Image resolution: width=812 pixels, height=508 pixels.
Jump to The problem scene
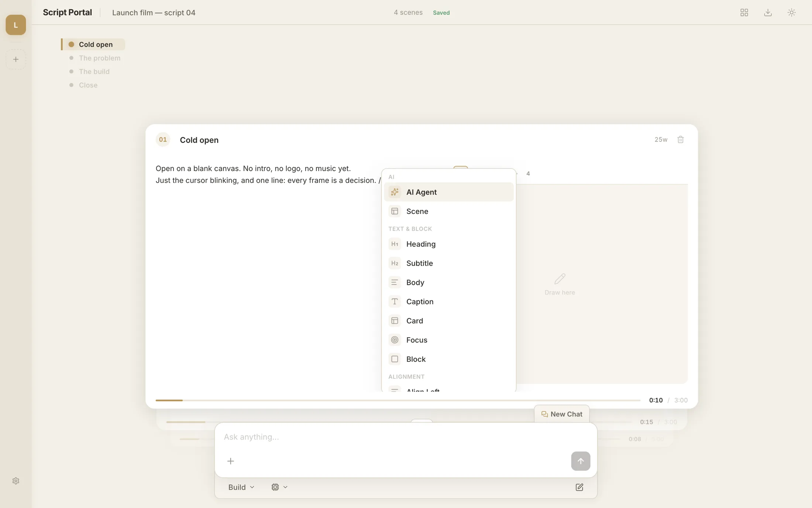point(95,58)
